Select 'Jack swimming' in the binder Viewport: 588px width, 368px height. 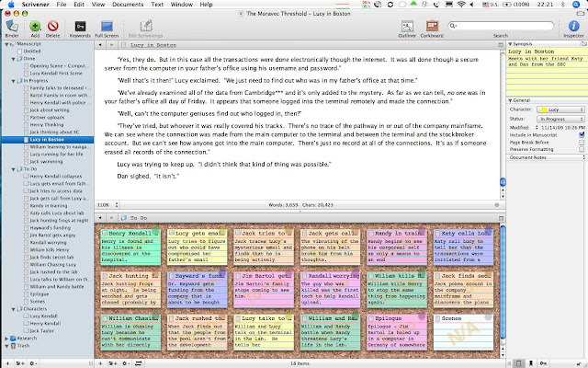point(46,162)
